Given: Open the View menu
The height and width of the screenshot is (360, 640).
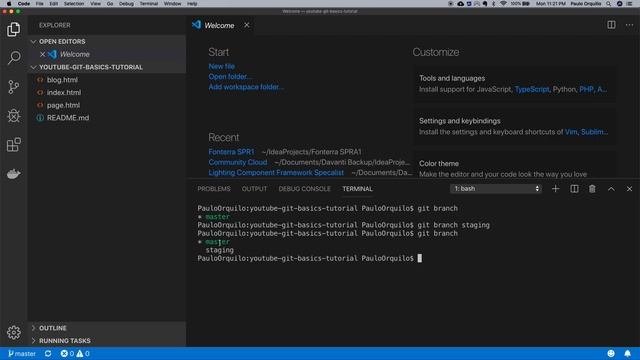Looking at the screenshot, I should [96, 4].
